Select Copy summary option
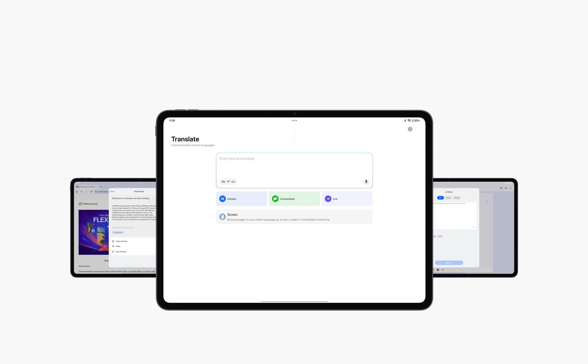The height and width of the screenshot is (364, 588). (x=122, y=241)
